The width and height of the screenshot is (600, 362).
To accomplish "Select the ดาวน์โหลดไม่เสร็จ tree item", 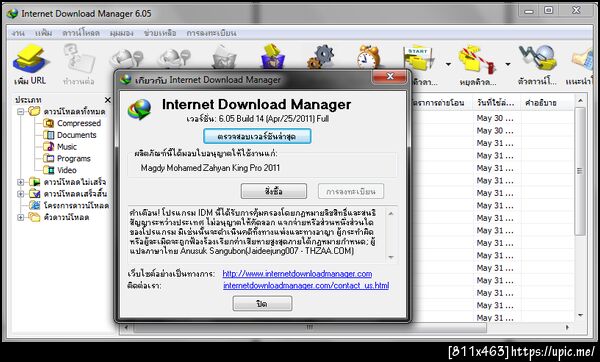I will pyautogui.click(x=75, y=182).
